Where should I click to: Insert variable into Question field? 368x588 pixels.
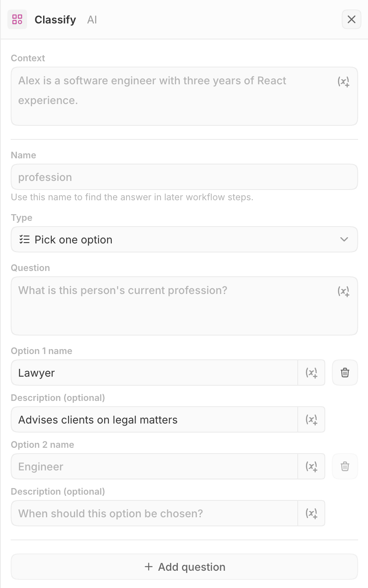click(344, 292)
